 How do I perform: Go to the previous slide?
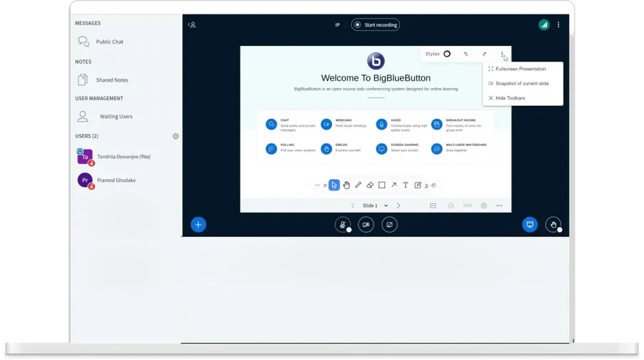coord(352,206)
